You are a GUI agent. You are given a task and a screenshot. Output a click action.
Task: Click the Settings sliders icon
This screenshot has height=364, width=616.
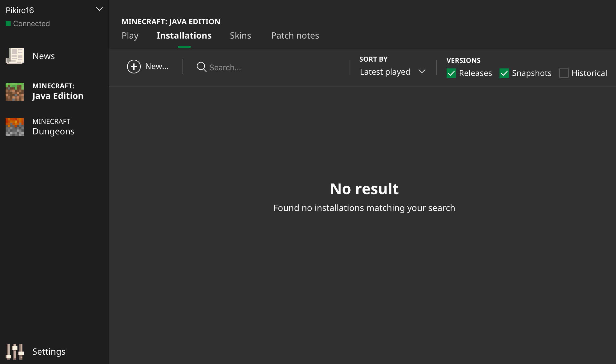[15, 352]
